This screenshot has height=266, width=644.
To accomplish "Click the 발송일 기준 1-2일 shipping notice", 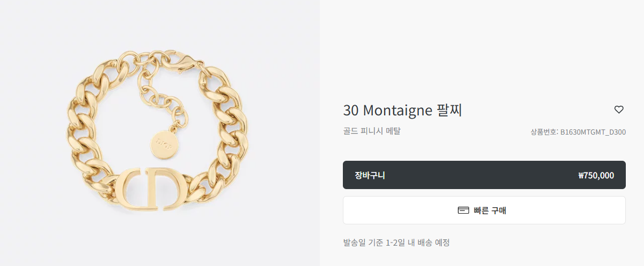I will coord(396,242).
